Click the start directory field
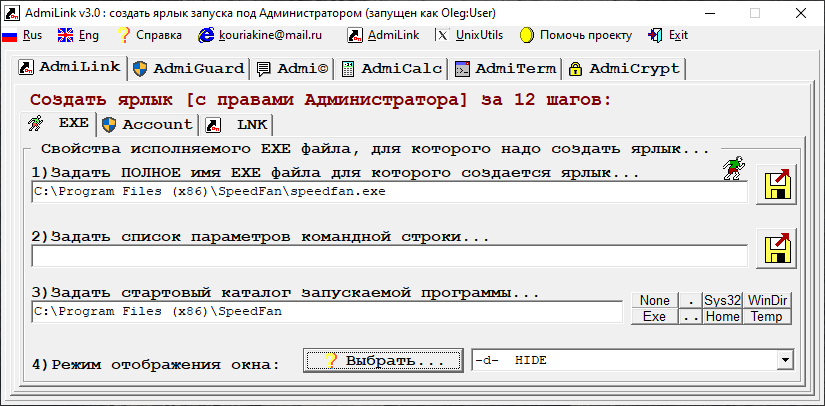Screen dimensions: 825x406 (x=327, y=312)
